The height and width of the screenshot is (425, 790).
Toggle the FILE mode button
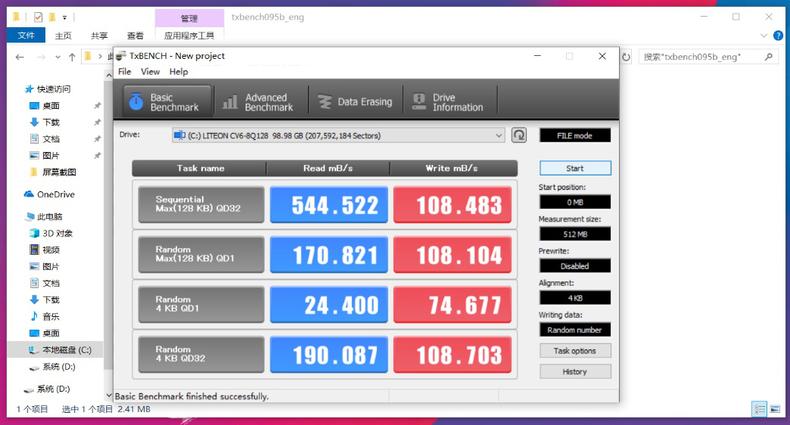coord(575,135)
